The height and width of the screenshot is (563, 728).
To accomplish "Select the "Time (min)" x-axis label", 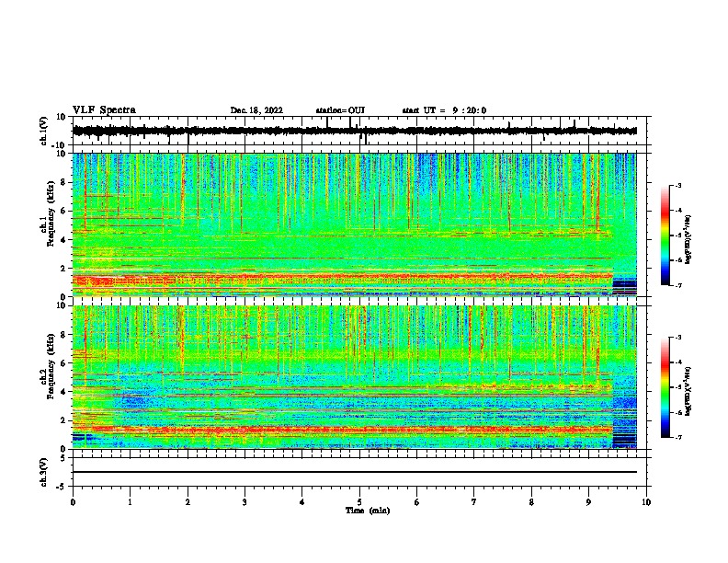I will [x=368, y=511].
